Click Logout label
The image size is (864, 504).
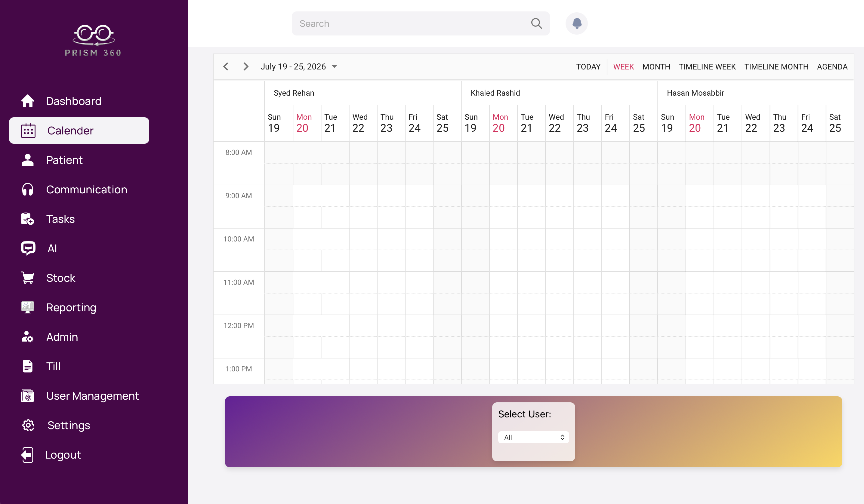point(63,455)
